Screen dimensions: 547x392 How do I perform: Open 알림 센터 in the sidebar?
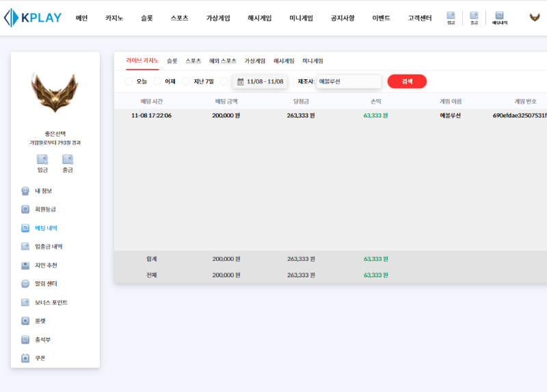45,283
